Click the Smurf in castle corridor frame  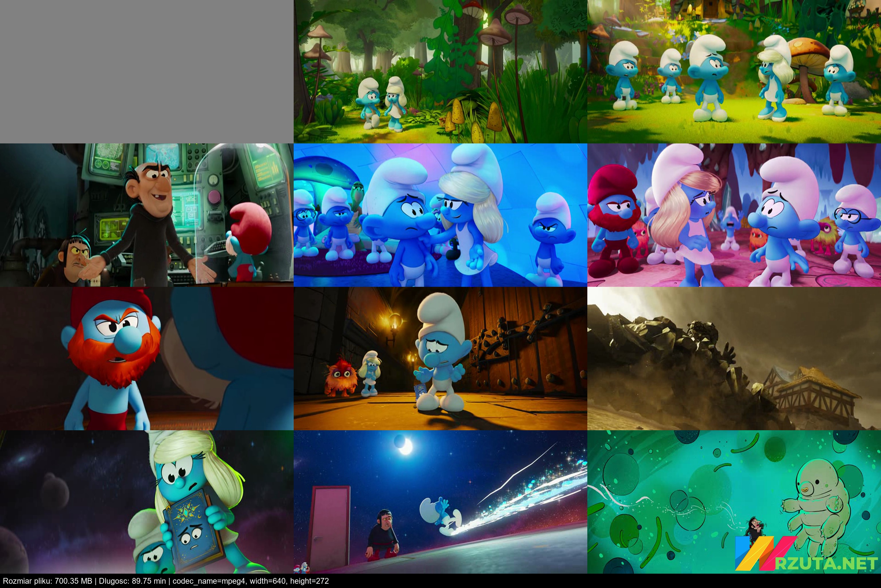point(440,359)
